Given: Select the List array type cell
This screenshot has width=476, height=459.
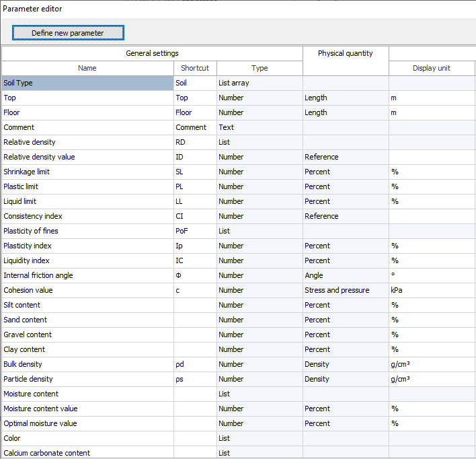Looking at the screenshot, I should (x=260, y=83).
